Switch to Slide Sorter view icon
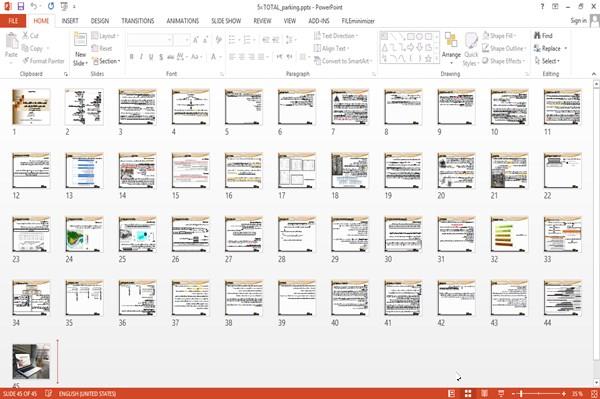600x399 pixels. [x=468, y=393]
